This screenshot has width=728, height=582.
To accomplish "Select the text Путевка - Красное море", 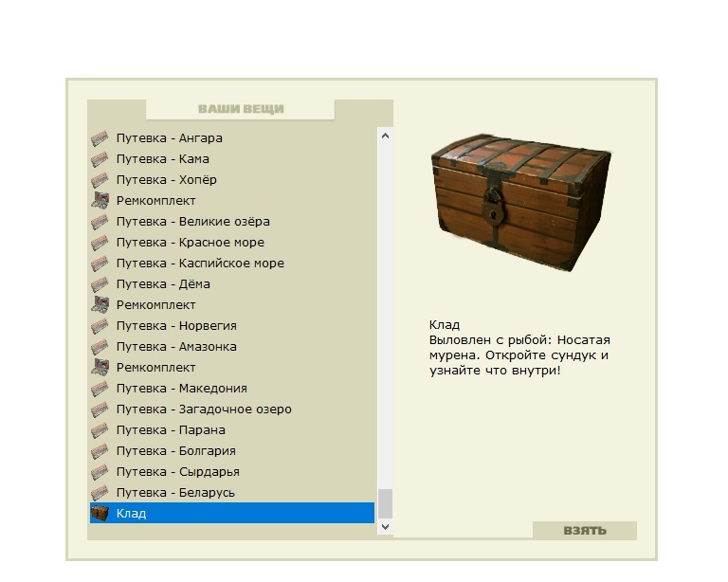I will [190, 243].
